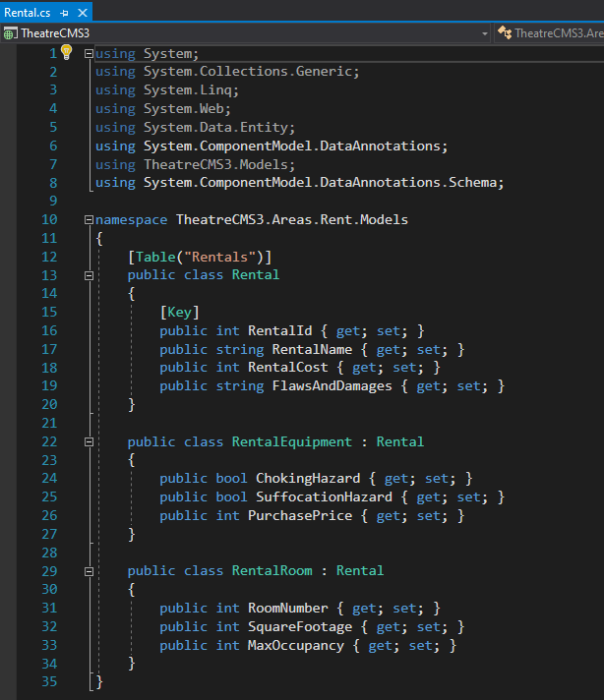Image resolution: width=604 pixels, height=700 pixels.
Task: Click System.Web on line 4
Action: (x=184, y=109)
